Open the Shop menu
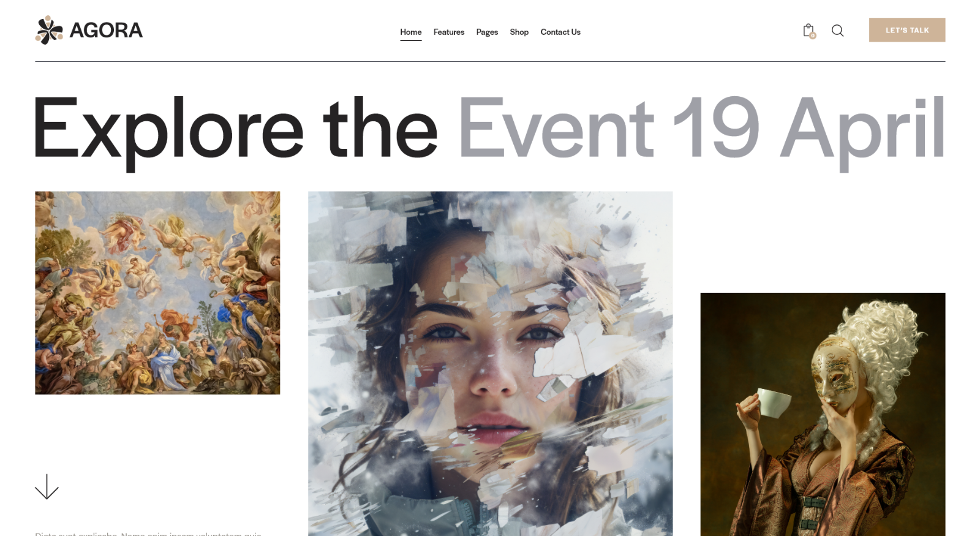Viewport: 980px width, 536px height. pos(519,32)
